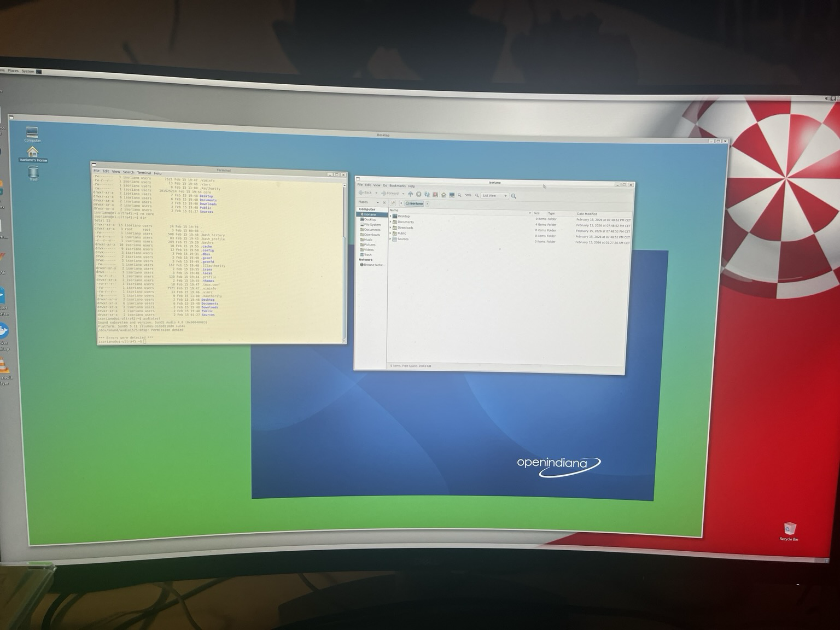Click the Stop loading icon in file manager
This screenshot has height=630, width=840.
pyautogui.click(x=419, y=194)
